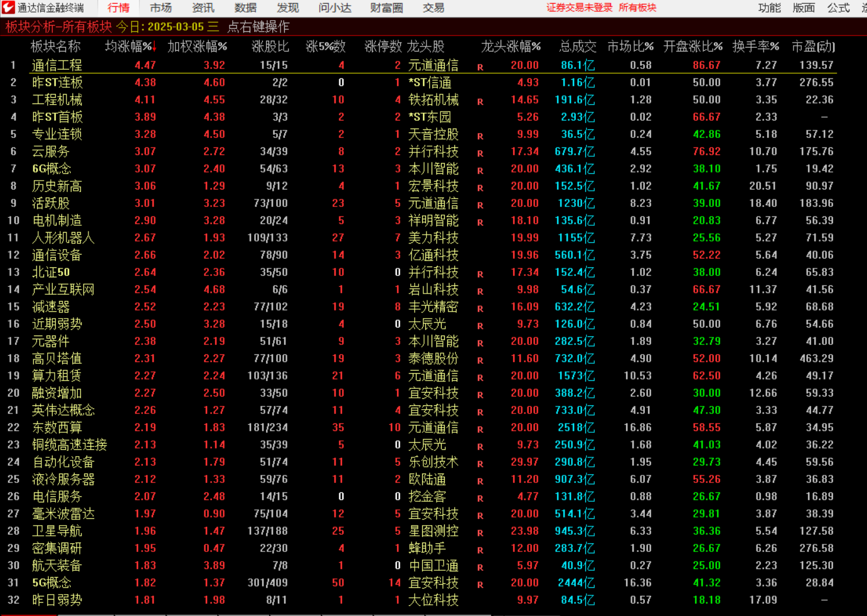This screenshot has width=867, height=616.
Task: Sort by the 涨停数 column header
Action: (x=383, y=46)
